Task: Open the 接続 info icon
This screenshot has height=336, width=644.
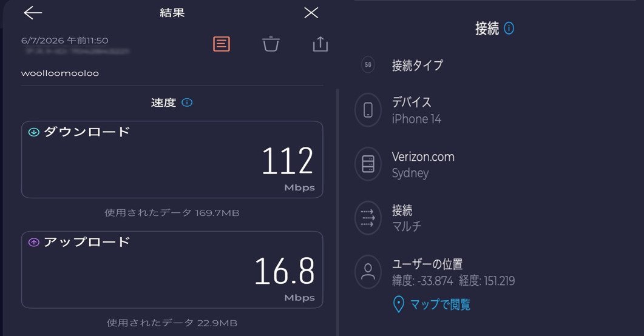Action: [x=509, y=28]
